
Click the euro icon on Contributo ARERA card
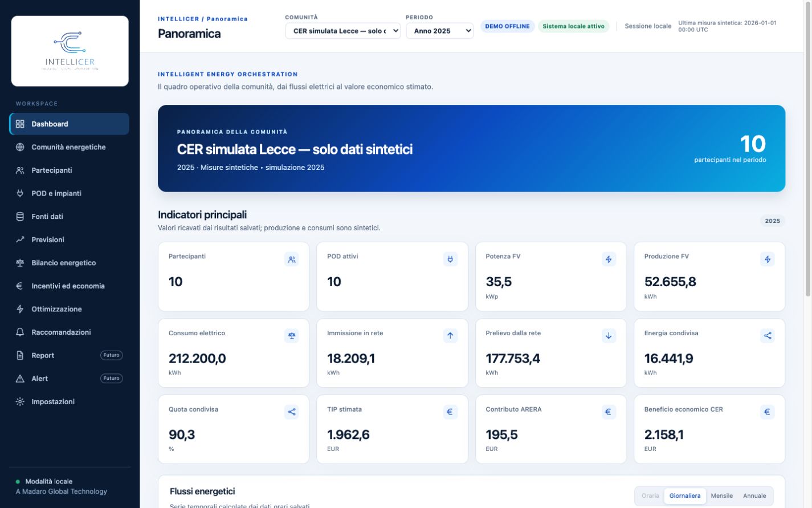[609, 412]
